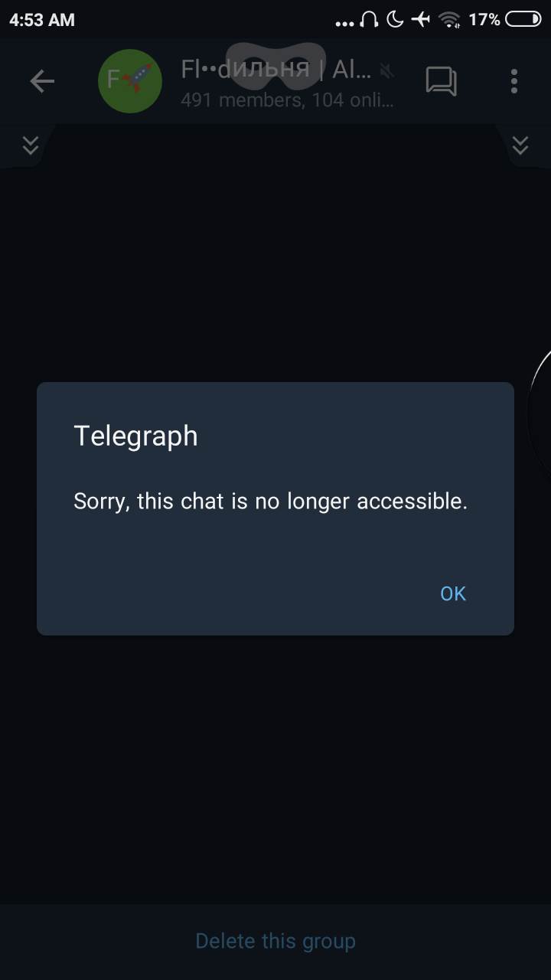Viewport: 551px width, 980px height.
Task: Tap the 491 members subtitle
Action: click(x=287, y=100)
